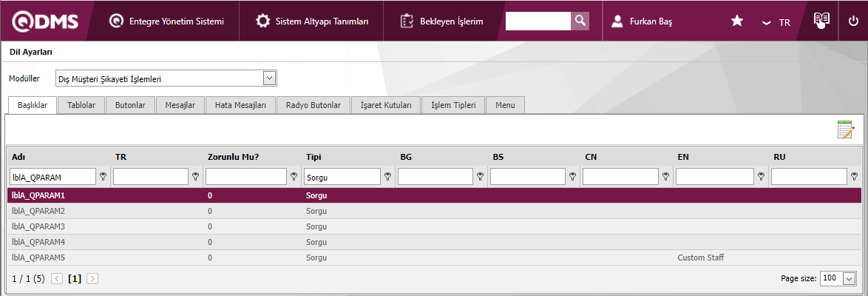Image resolution: width=868 pixels, height=296 pixels.
Task: Click the edit grid icon with pencil
Action: [x=845, y=129]
